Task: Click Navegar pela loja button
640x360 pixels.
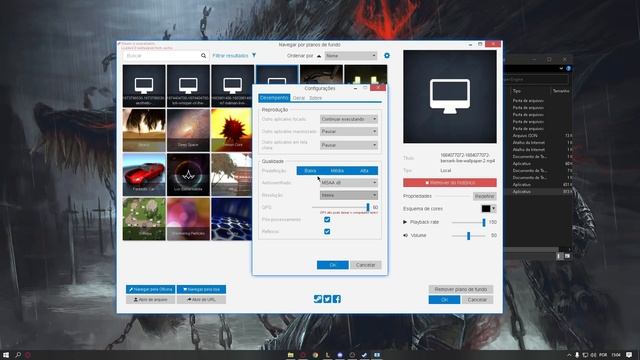Action: (201, 289)
